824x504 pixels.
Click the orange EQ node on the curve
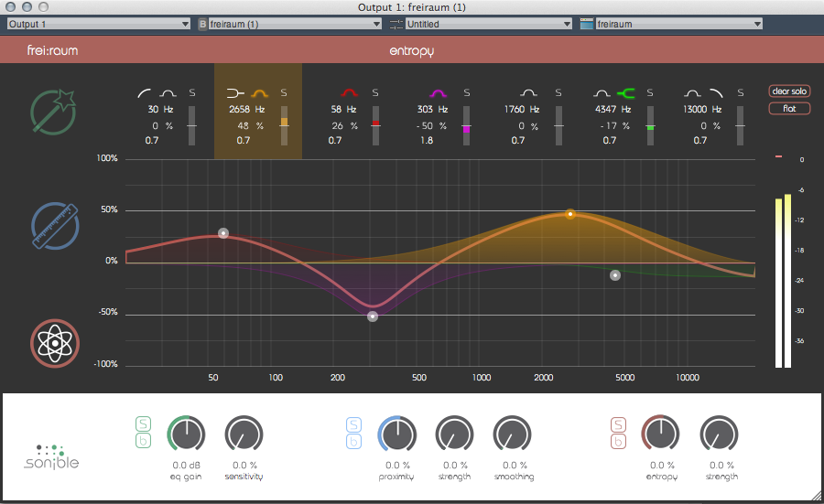(570, 214)
